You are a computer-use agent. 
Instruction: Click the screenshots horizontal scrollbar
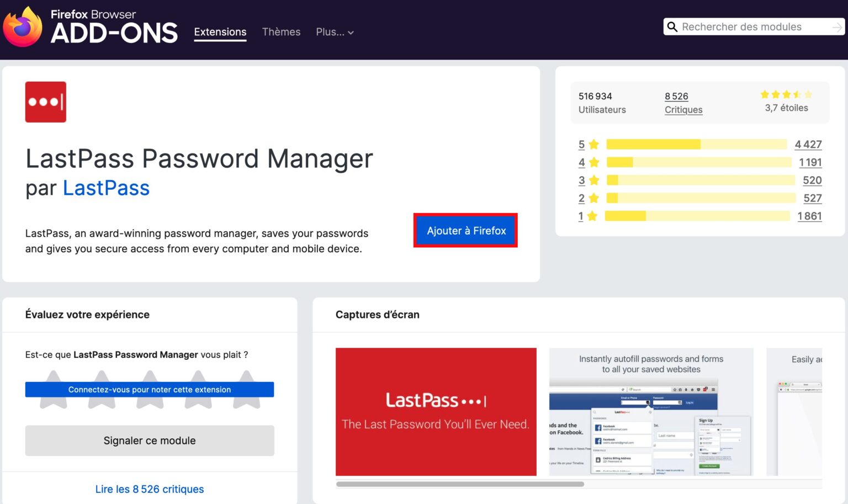click(460, 484)
